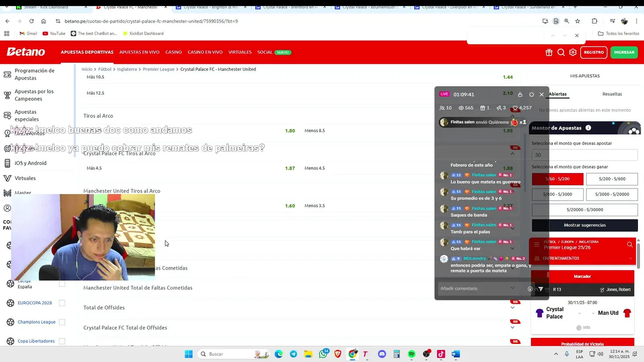Open Fútbol breadcrumb link
This screenshot has width=644, height=362.
tap(105, 69)
